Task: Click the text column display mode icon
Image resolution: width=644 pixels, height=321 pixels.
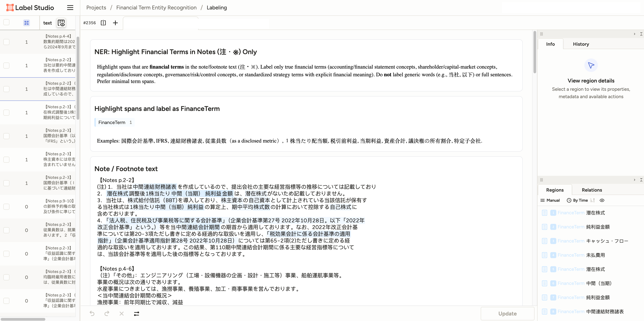Action: [61, 23]
